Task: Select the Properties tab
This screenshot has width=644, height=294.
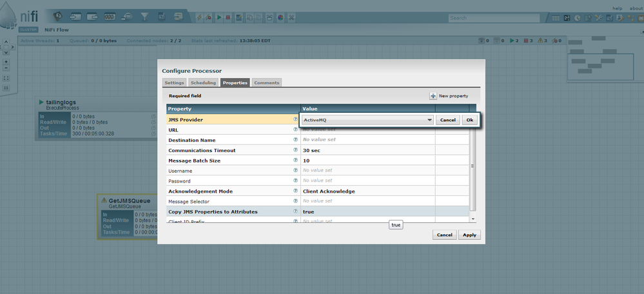Action: coord(235,83)
